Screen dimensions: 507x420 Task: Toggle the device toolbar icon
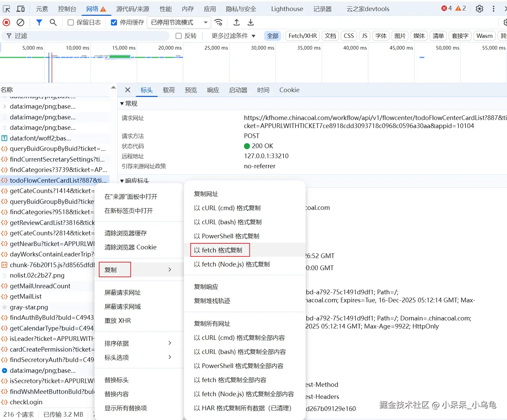pos(21,9)
